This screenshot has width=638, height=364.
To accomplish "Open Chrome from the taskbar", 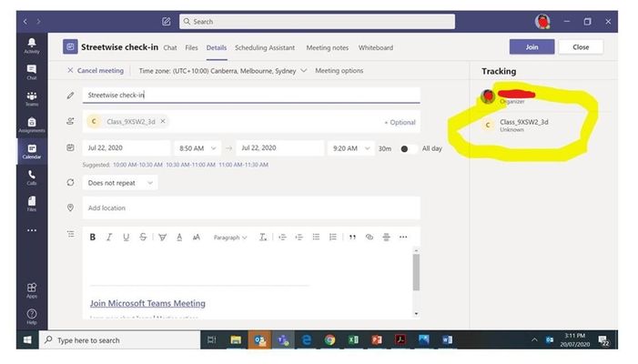I will pyautogui.click(x=329, y=340).
